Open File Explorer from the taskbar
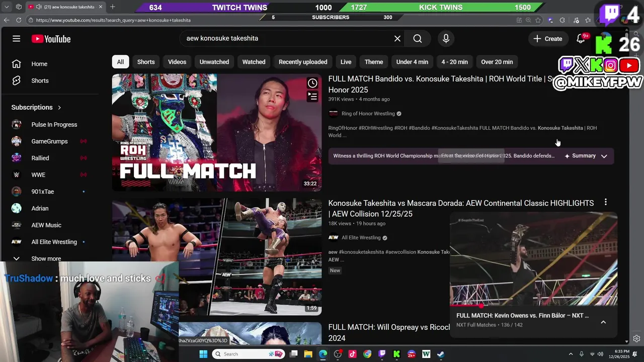This screenshot has width=644, height=362. (x=308, y=354)
